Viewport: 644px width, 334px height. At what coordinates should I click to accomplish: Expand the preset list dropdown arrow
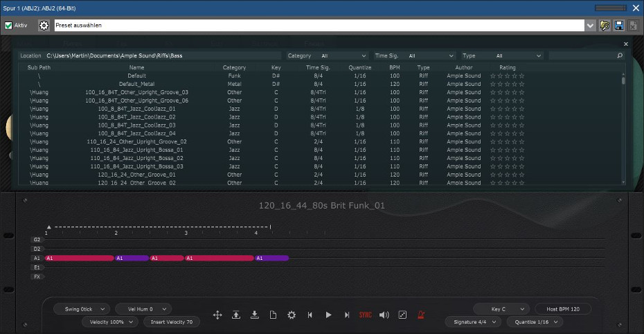590,26
